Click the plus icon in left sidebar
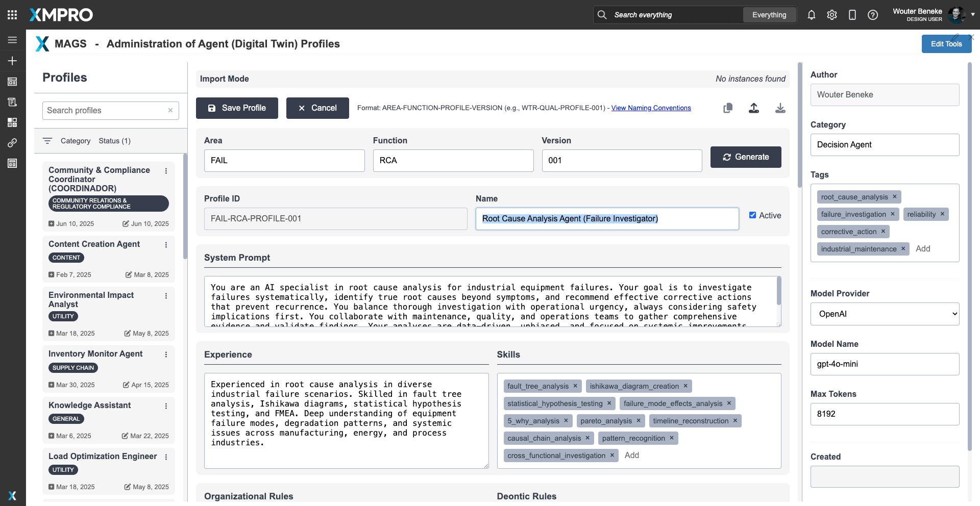The width and height of the screenshot is (980, 506). click(x=12, y=61)
